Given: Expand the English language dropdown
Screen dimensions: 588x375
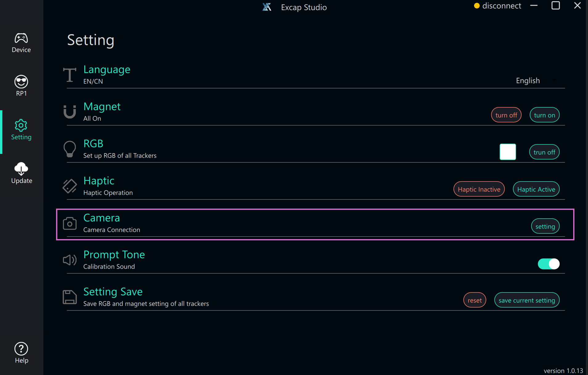Looking at the screenshot, I should 536,80.
